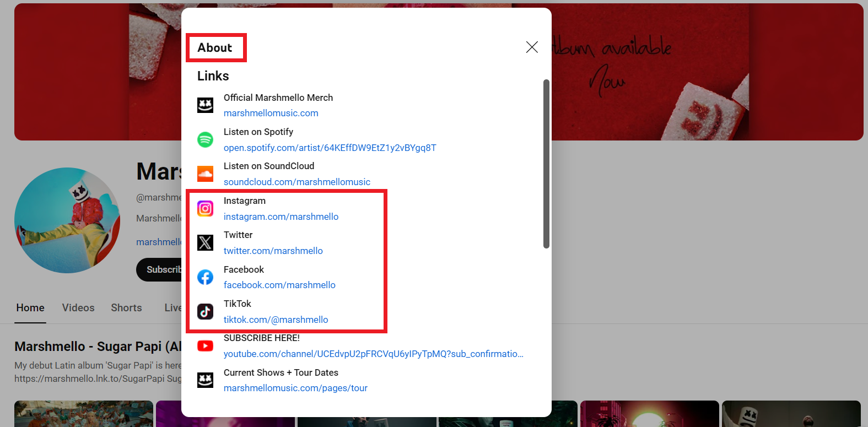This screenshot has height=427, width=868.
Task: Click the Twitter label text
Action: (x=238, y=235)
